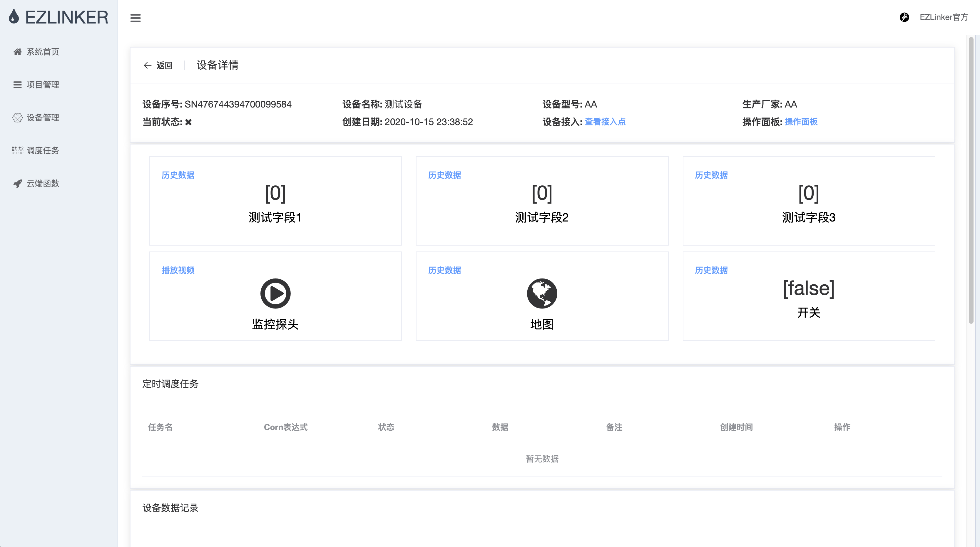980x547 pixels.
Task: Open 调度任务 in the sidebar
Action: [x=43, y=150]
